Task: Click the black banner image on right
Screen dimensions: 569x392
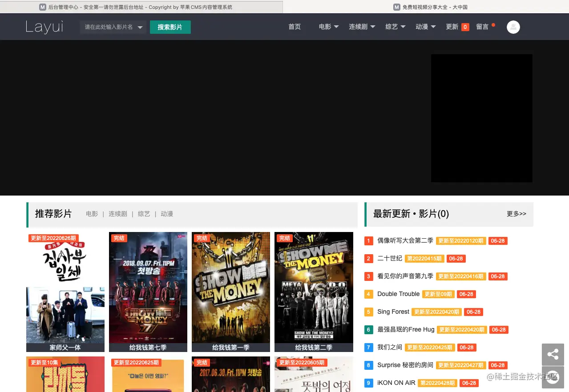Action: point(482,118)
